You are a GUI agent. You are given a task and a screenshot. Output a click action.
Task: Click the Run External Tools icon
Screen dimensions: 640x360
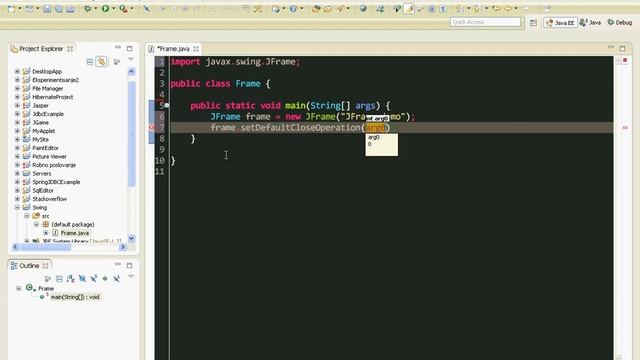123,9
